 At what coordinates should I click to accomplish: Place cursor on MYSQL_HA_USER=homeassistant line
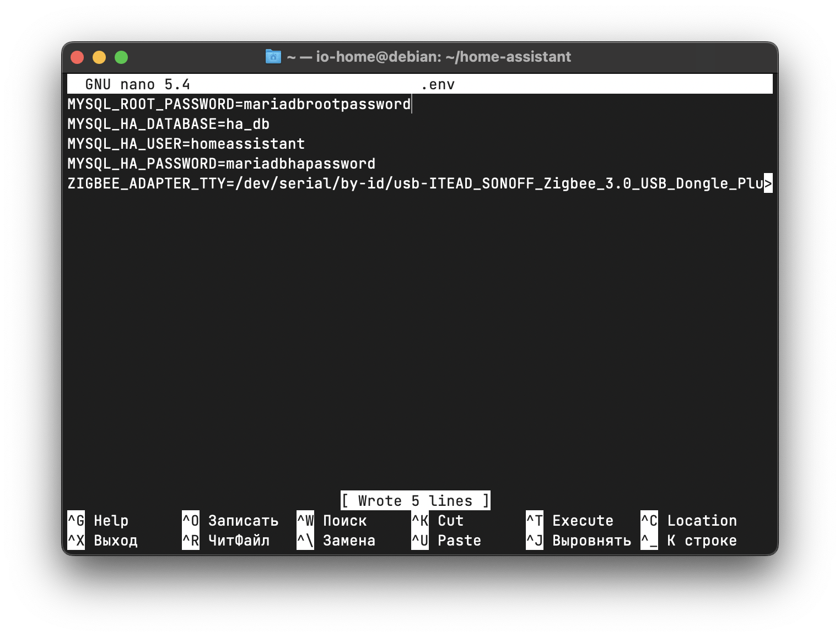186,144
